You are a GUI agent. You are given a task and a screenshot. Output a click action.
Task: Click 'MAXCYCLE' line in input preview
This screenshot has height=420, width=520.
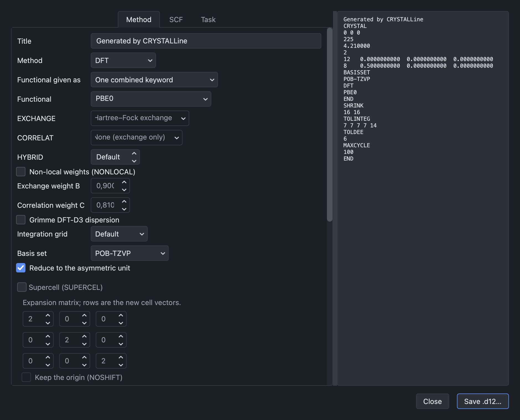pyautogui.click(x=357, y=145)
